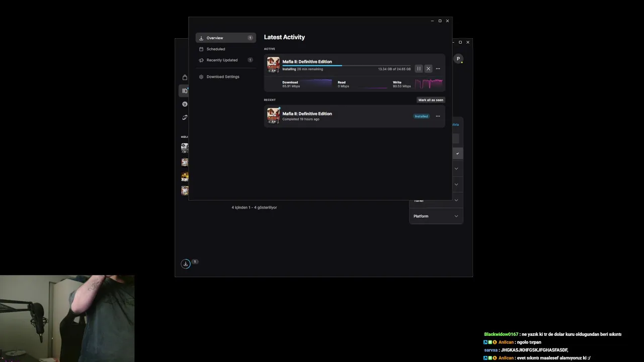The width and height of the screenshot is (644, 362).
Task: Expand the Türler filter chevron
Action: coord(456,200)
